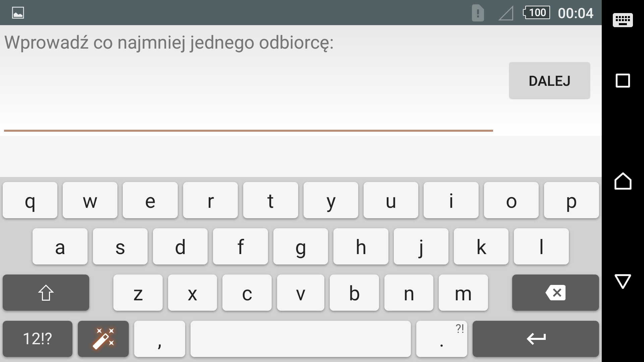The image size is (644, 362).
Task: Open keyboard switcher icon in navigation bar
Action: [x=623, y=20]
